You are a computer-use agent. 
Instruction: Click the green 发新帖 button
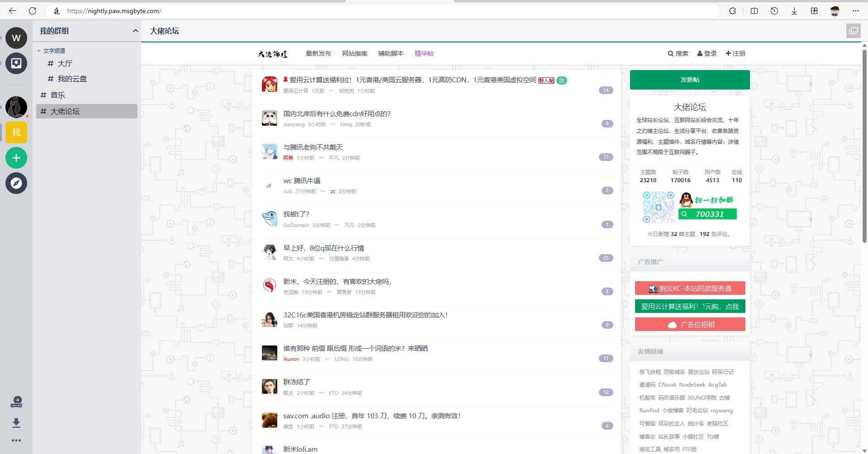pyautogui.click(x=689, y=80)
